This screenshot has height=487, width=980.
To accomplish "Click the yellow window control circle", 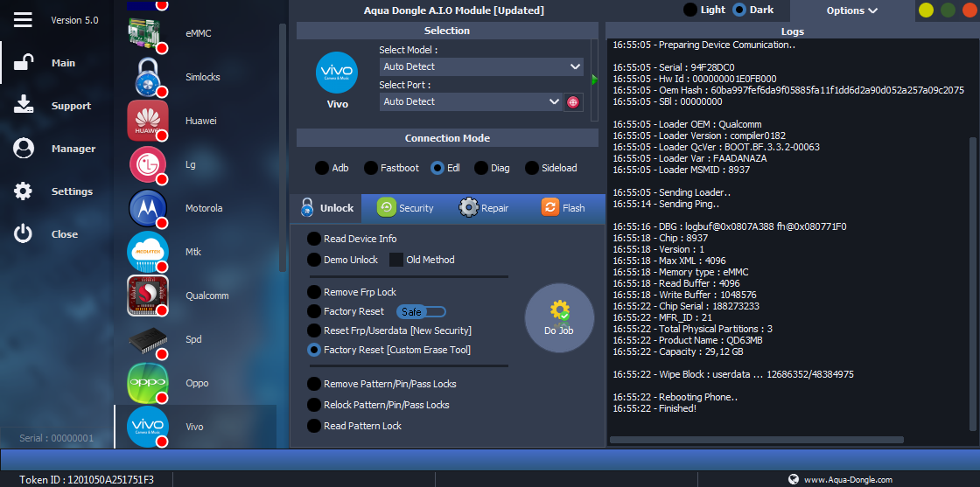I will 926,10.
